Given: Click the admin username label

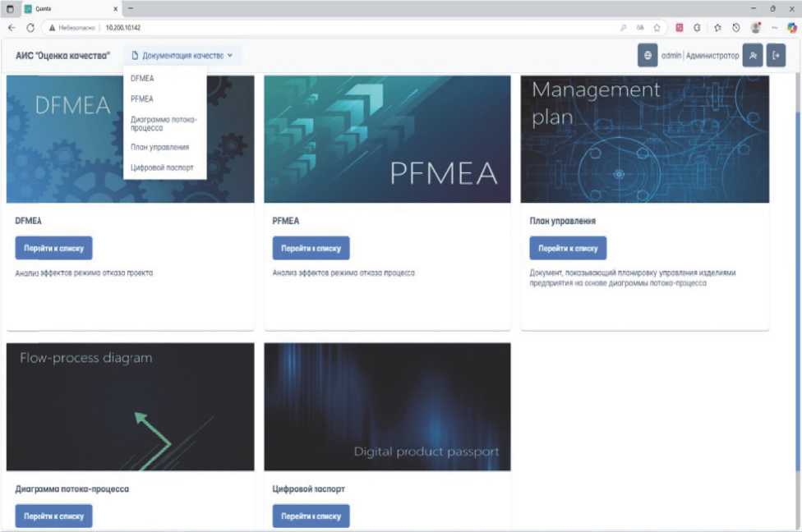Looking at the screenshot, I should pyautogui.click(x=671, y=55).
